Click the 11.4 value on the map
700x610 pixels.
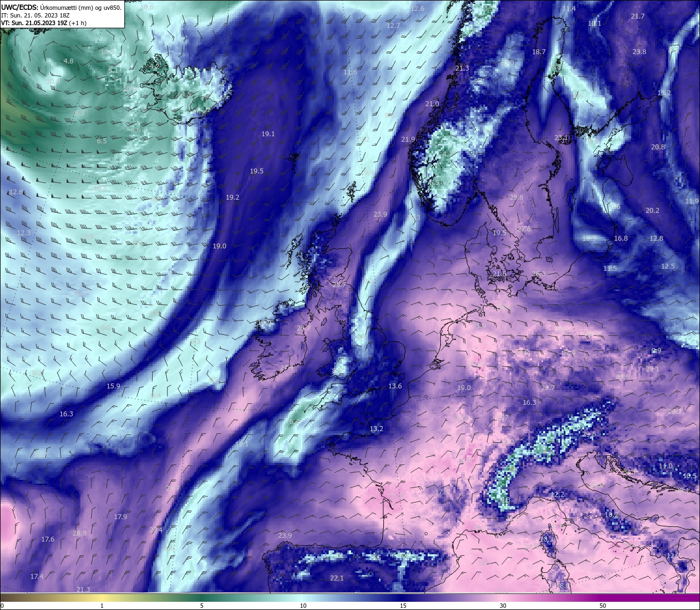(x=569, y=9)
